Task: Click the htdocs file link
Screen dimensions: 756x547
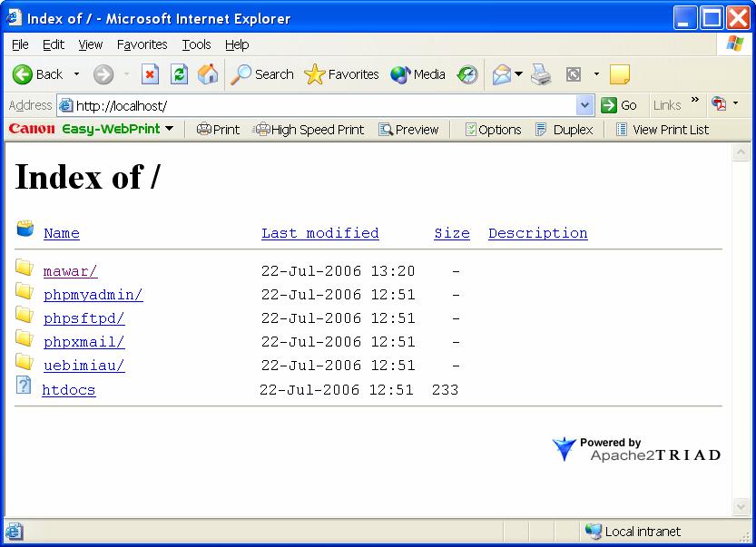Action: 68,390
